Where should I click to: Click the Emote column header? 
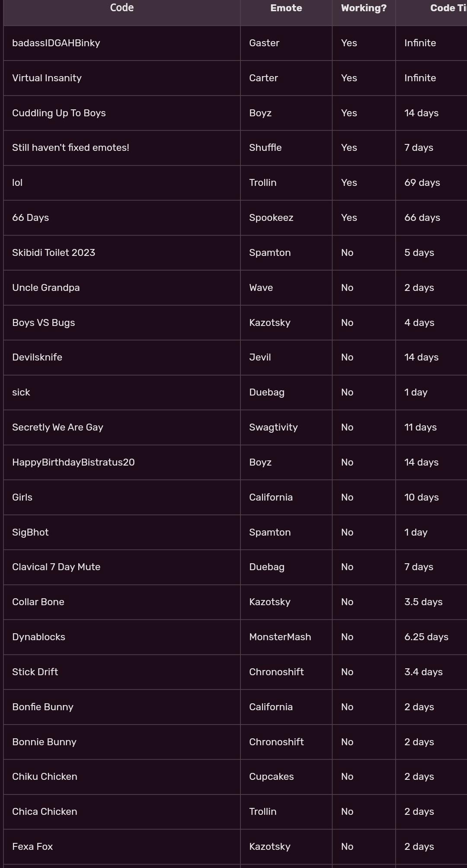[x=286, y=8]
